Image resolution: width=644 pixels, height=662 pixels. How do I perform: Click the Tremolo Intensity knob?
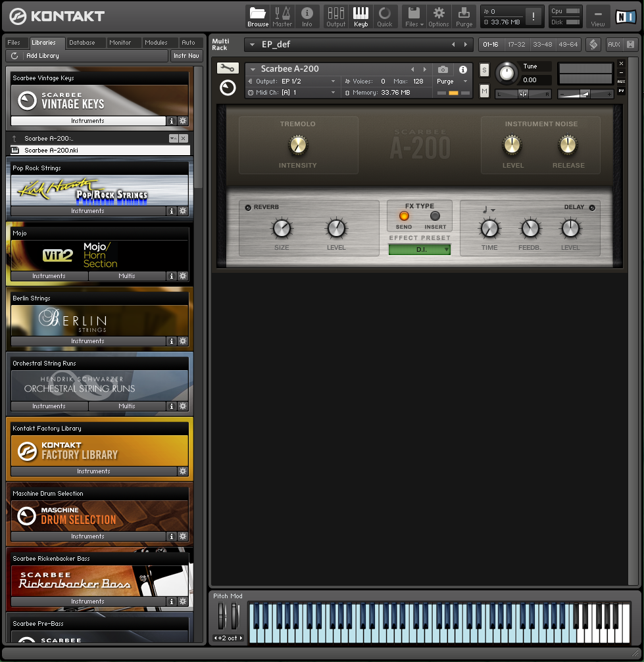click(298, 145)
